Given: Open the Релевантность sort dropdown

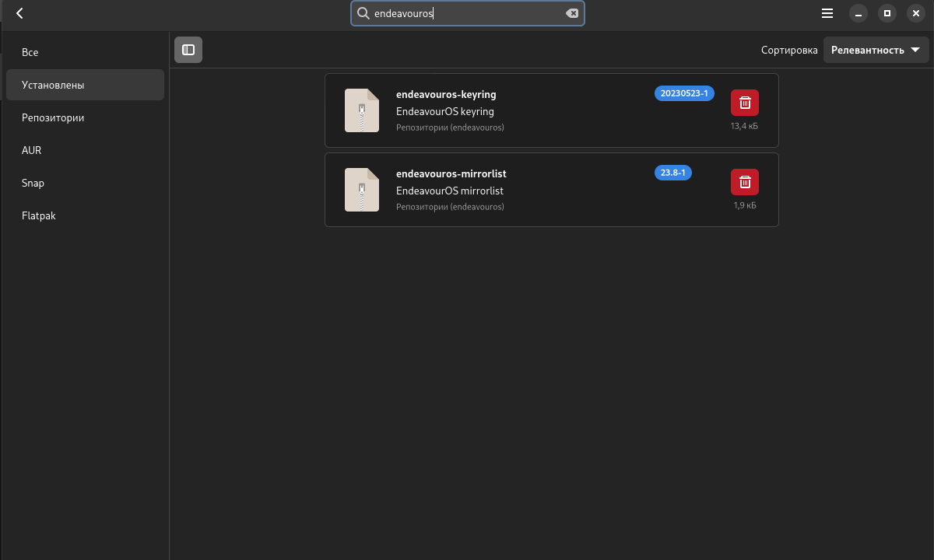Looking at the screenshot, I should click(x=876, y=50).
